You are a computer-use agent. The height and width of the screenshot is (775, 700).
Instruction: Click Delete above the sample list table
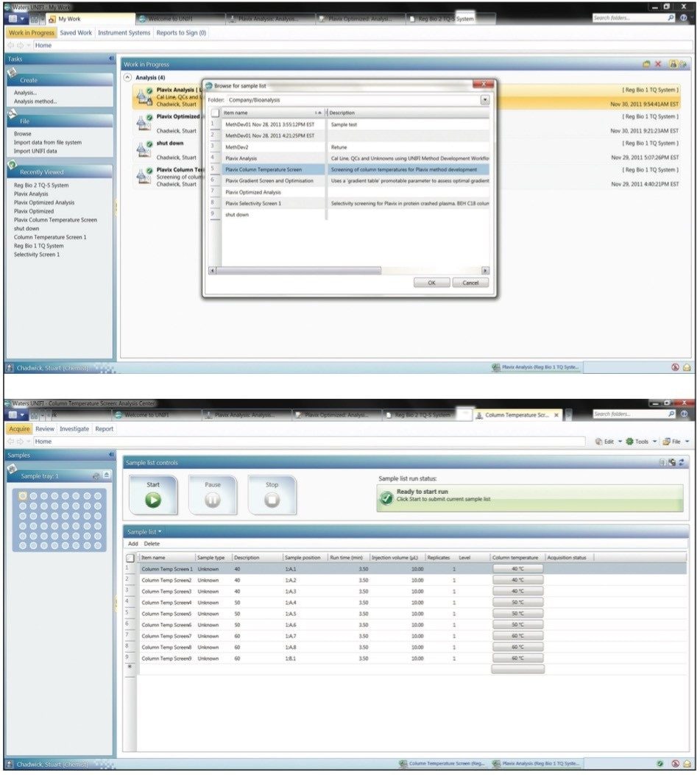[x=152, y=544]
